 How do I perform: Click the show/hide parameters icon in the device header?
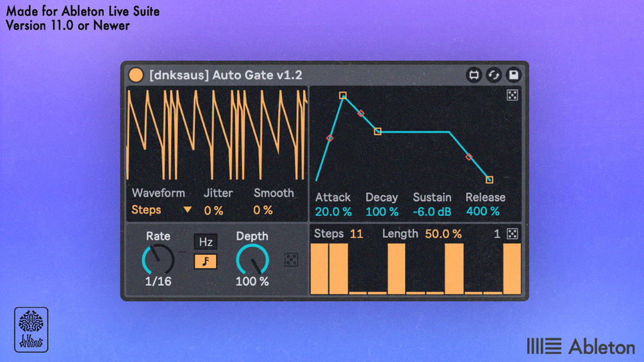[474, 75]
